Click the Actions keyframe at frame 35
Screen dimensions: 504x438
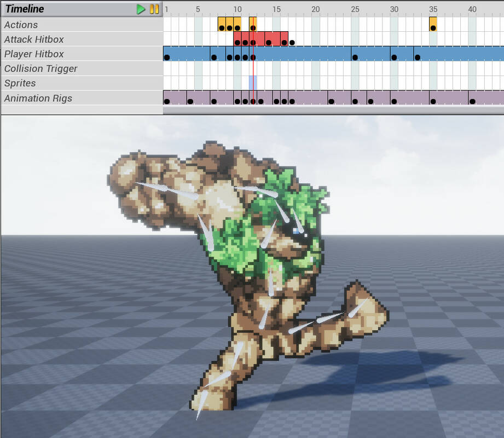433,28
